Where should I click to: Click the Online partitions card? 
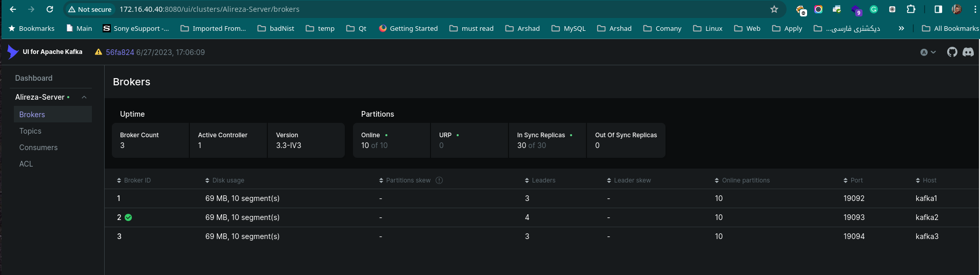coord(391,140)
